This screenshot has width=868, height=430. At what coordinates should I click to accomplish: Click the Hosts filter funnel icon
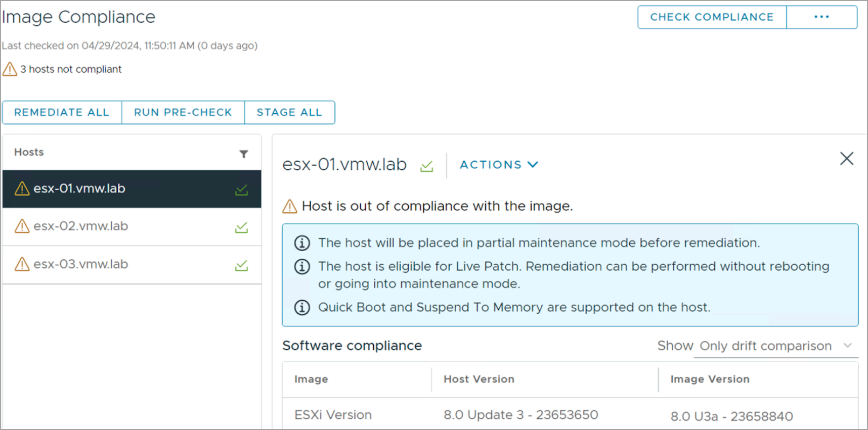coord(244,154)
